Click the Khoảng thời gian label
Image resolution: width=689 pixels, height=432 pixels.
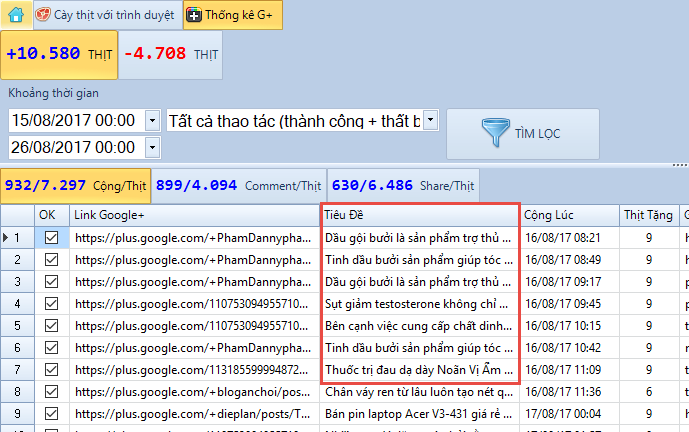(x=53, y=93)
